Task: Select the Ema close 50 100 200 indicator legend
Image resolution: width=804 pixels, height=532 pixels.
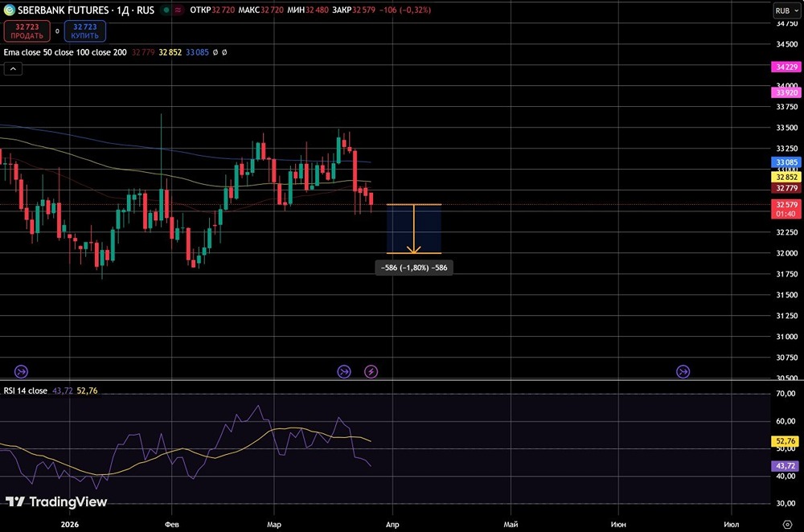Action: [64, 52]
